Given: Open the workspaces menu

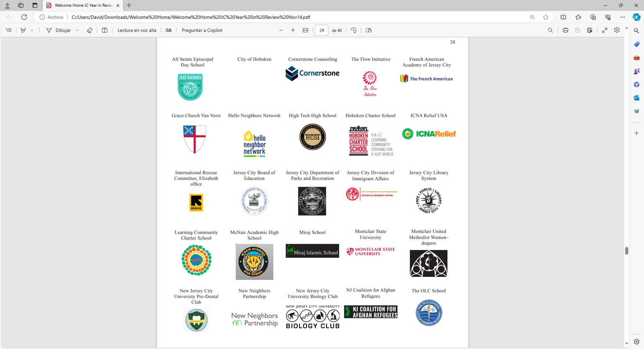Looking at the screenshot, I should [21, 5].
